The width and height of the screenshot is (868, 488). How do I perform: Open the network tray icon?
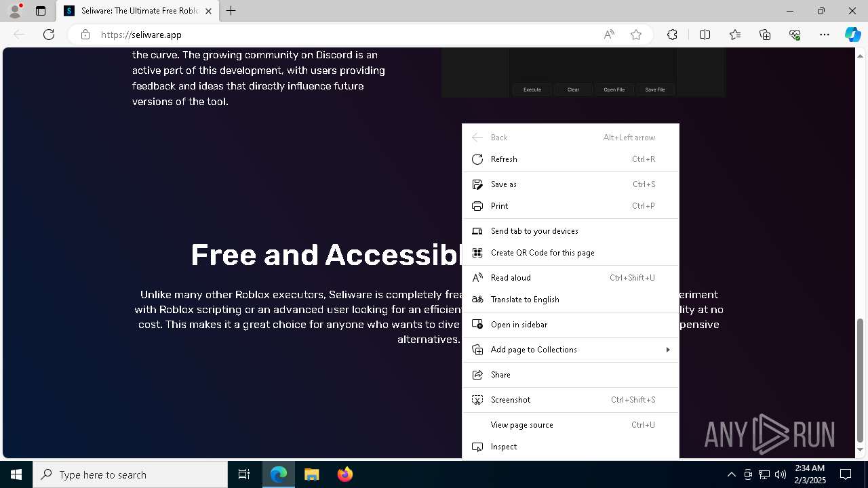pos(764,474)
